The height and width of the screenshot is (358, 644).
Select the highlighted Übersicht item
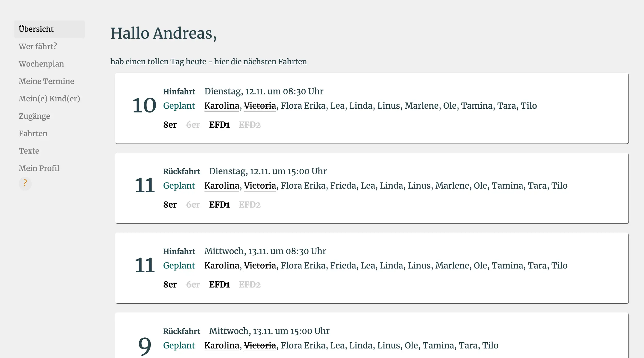click(x=36, y=29)
